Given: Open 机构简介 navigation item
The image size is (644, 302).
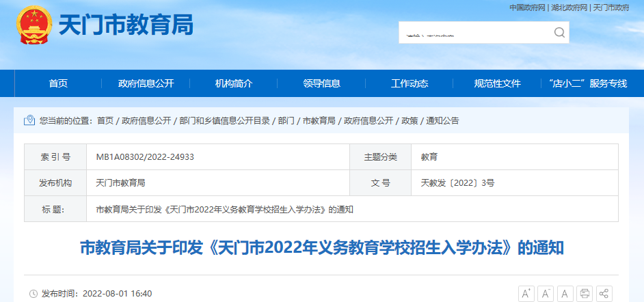Looking at the screenshot, I should (x=234, y=84).
